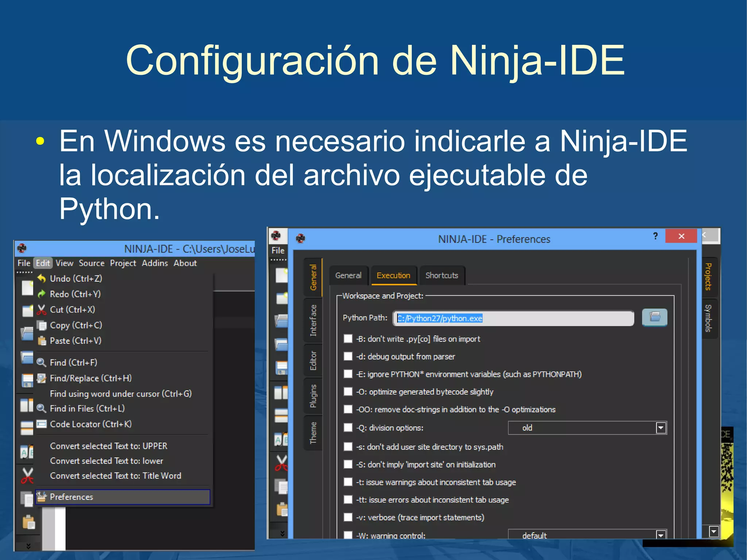Click the scissors toolbar icon in left window
This screenshot has width=747, height=560.
(x=27, y=476)
